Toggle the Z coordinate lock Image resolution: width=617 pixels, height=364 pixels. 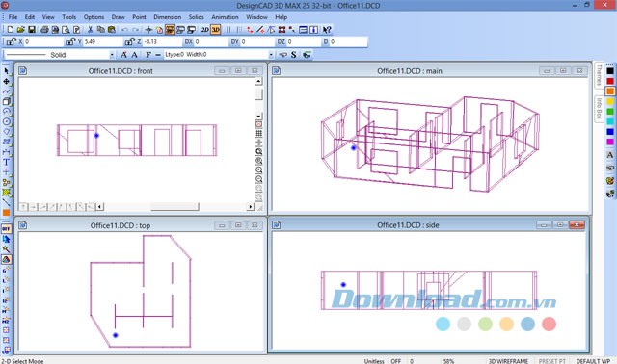click(129, 41)
